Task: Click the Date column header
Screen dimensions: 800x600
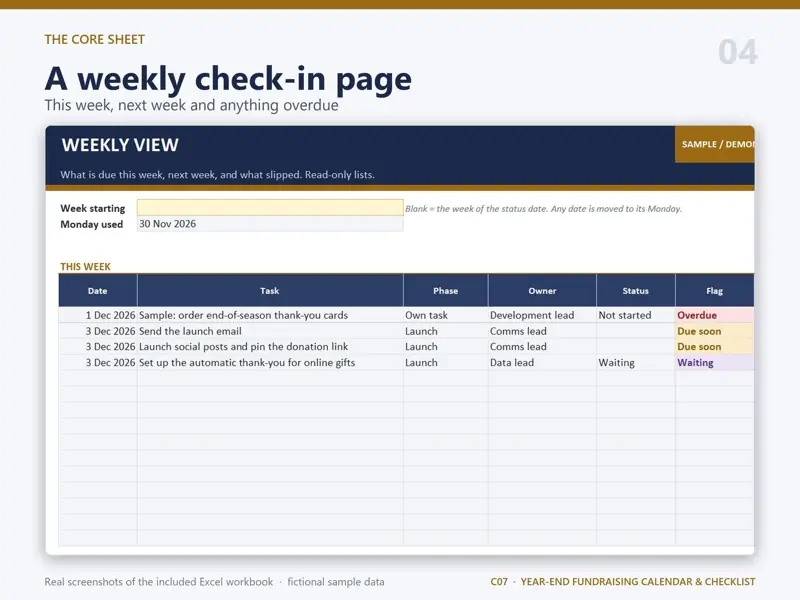Action: [x=97, y=291]
